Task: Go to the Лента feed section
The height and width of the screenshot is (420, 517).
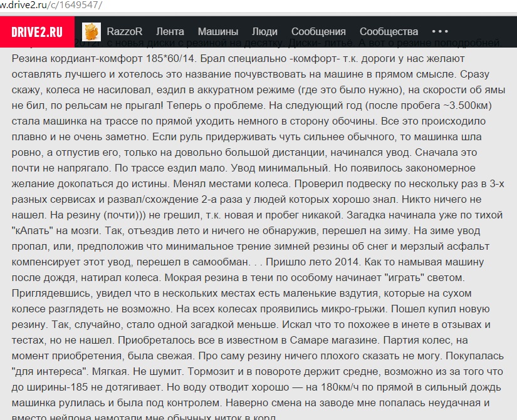Action: click(x=170, y=31)
